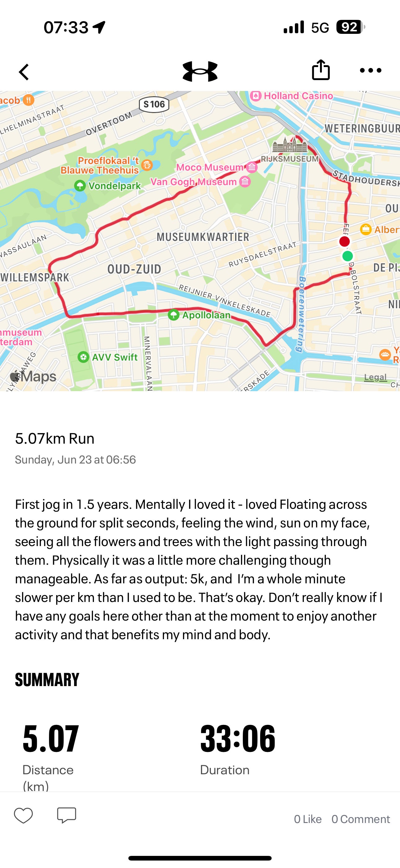The width and height of the screenshot is (400, 868).
Task: Tap the 33:06 Duration stat
Action: [x=238, y=739]
